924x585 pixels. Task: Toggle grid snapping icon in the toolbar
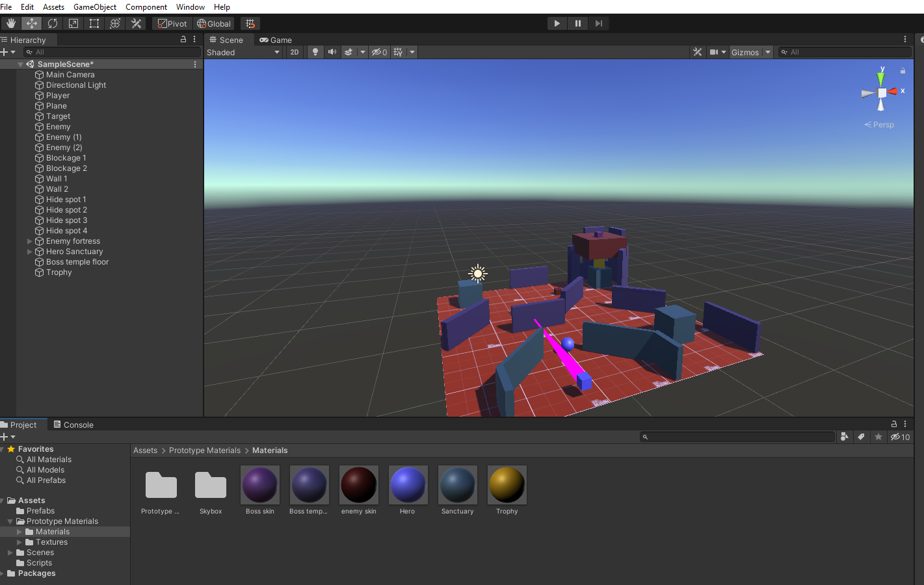(250, 23)
